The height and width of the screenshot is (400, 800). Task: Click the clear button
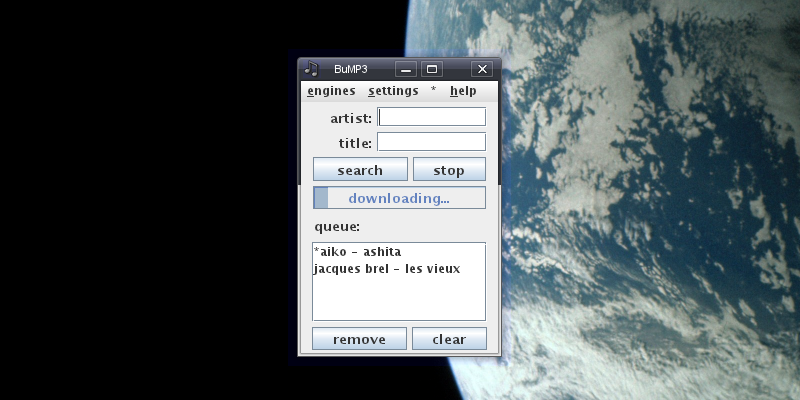(449, 339)
